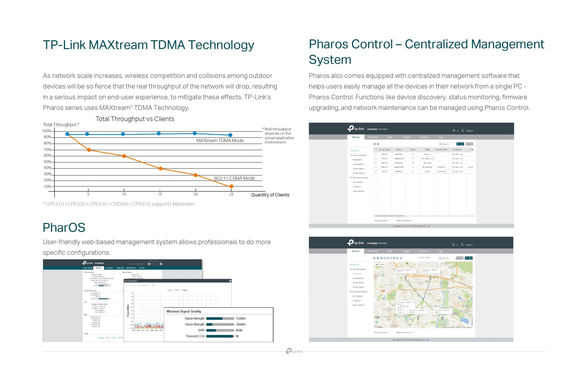
Task: Open the Tools dropdown in the PharOS header
Action: [x=156, y=264]
